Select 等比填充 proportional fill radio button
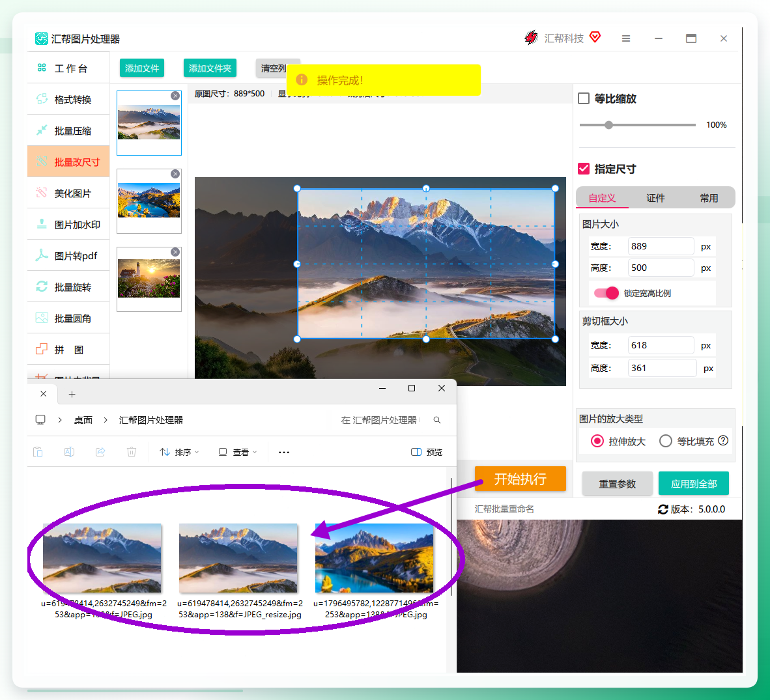 [665, 441]
